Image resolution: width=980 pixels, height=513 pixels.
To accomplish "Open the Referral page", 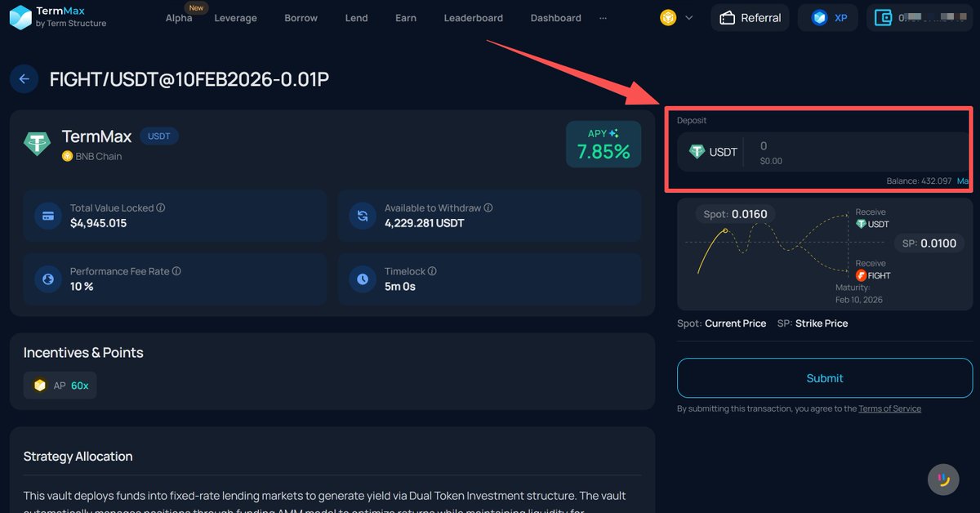I will [750, 18].
